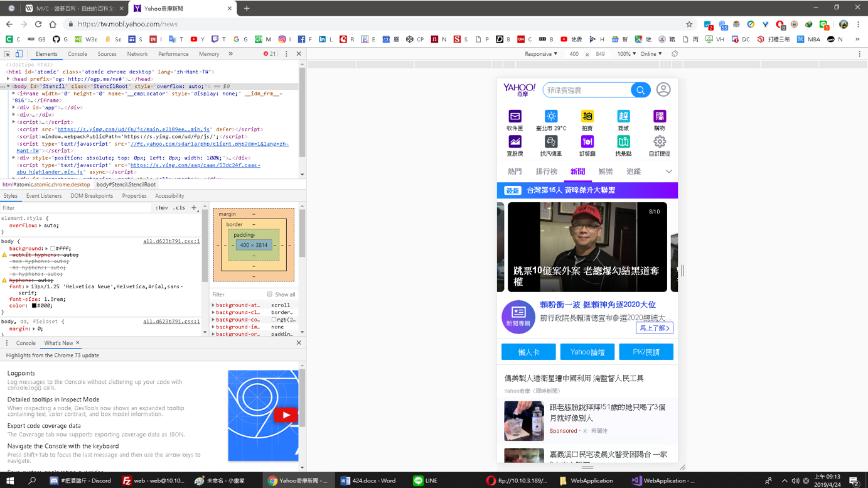Bookmark page with the star icon
The image size is (868, 488).
(689, 24)
